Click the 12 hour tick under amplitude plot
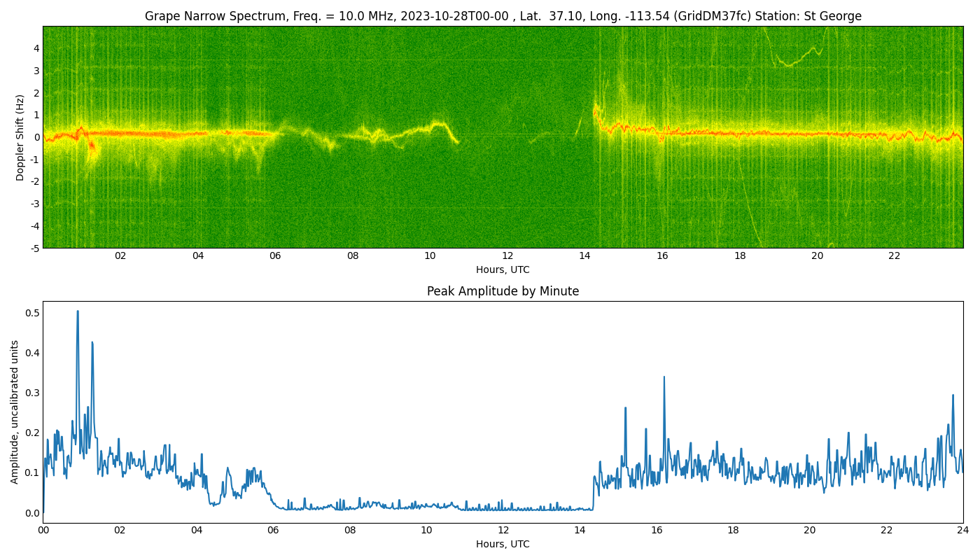980x560 pixels. pyautogui.click(x=503, y=531)
